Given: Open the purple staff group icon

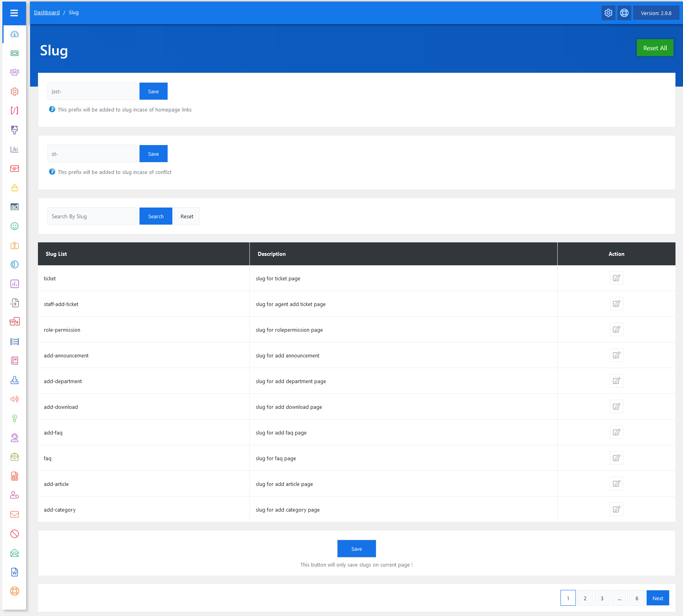Looking at the screenshot, I should pos(15,72).
